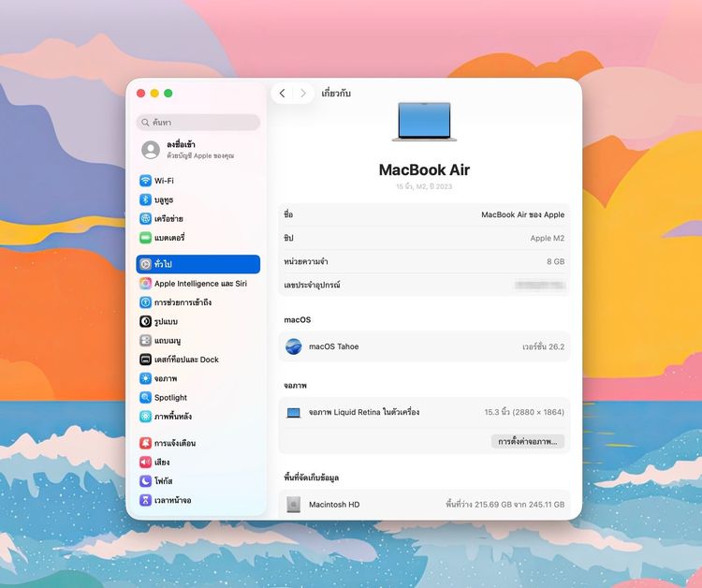
Task: Click the MacBook Air name row
Action: [424, 214]
